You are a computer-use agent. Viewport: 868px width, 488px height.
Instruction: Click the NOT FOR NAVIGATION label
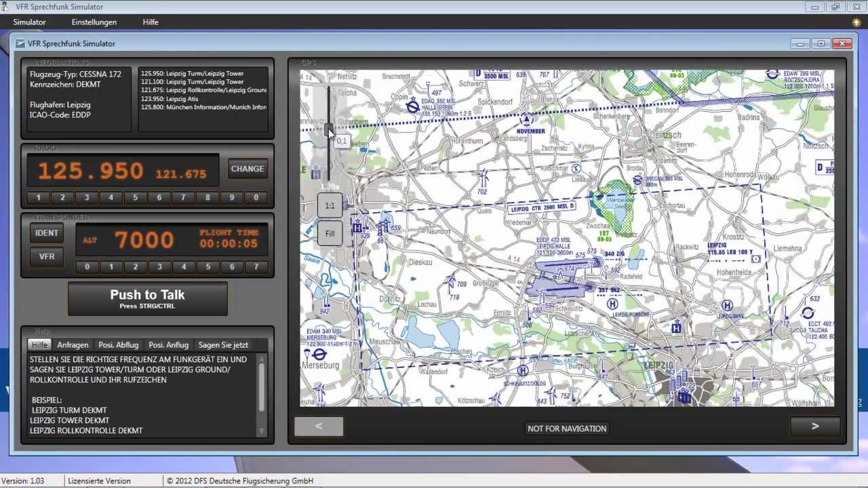pyautogui.click(x=567, y=428)
